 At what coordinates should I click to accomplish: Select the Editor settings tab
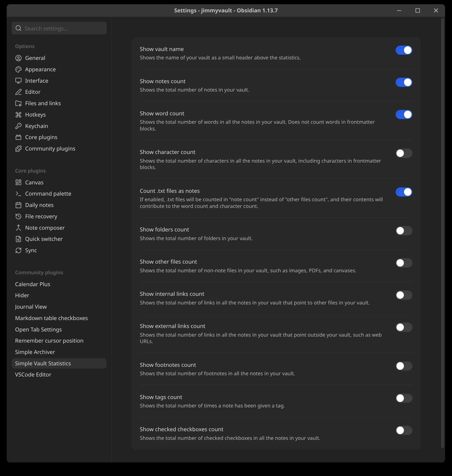coord(59,92)
